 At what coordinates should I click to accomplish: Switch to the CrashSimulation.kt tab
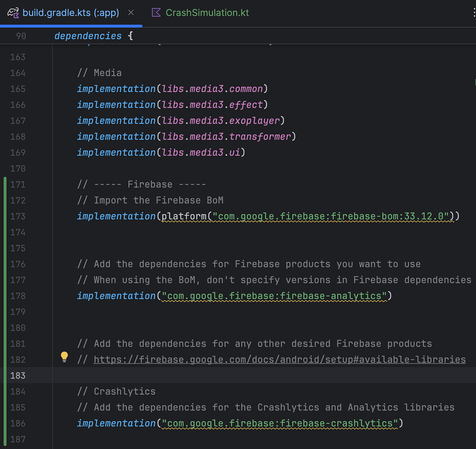click(207, 12)
